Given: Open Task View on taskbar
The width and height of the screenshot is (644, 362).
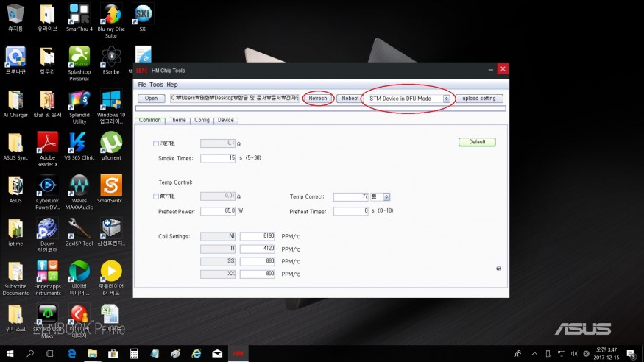Looking at the screenshot, I should (x=50, y=353).
